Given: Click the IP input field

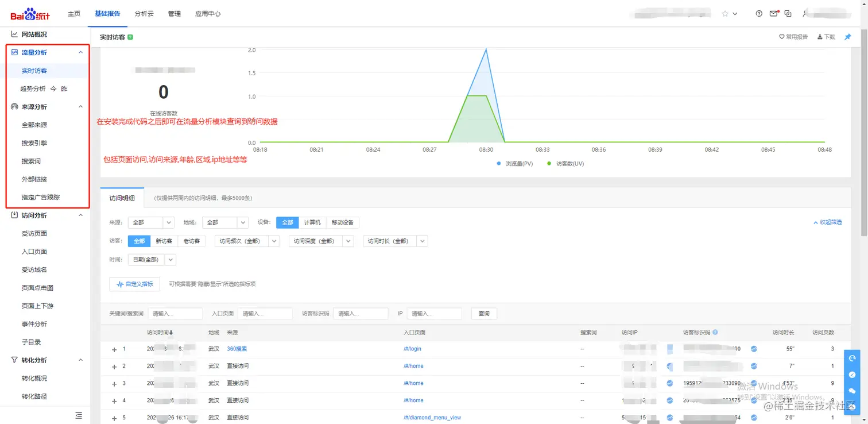Looking at the screenshot, I should click(435, 314).
